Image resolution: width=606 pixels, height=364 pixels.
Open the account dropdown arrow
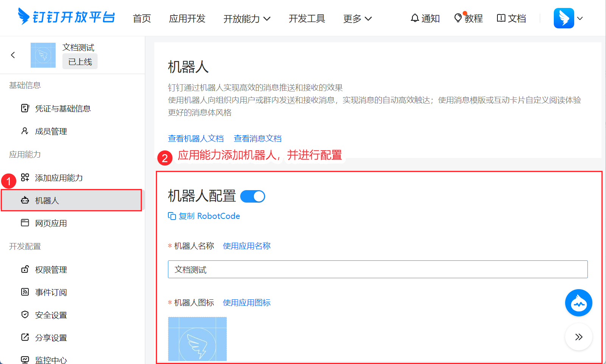(580, 18)
